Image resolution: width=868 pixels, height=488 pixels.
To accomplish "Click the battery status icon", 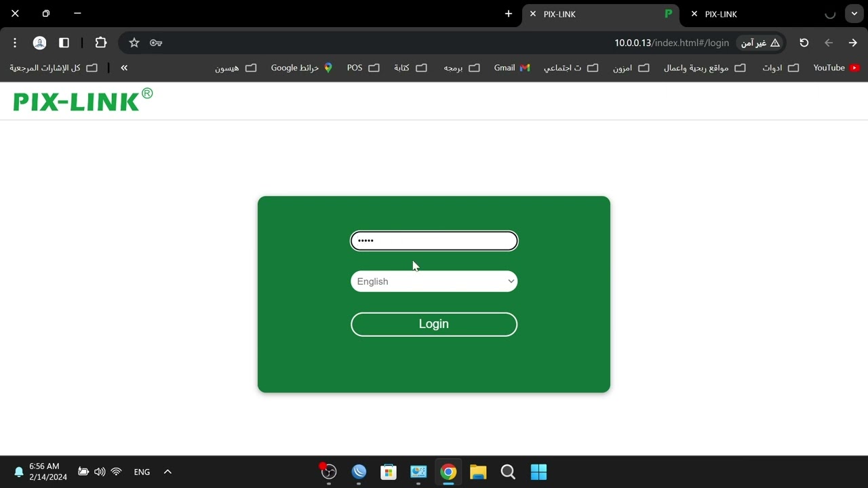I will (x=83, y=472).
